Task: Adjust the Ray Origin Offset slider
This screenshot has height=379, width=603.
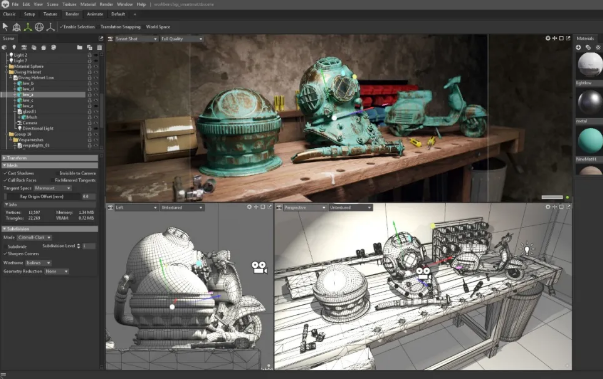Action: 41,196
